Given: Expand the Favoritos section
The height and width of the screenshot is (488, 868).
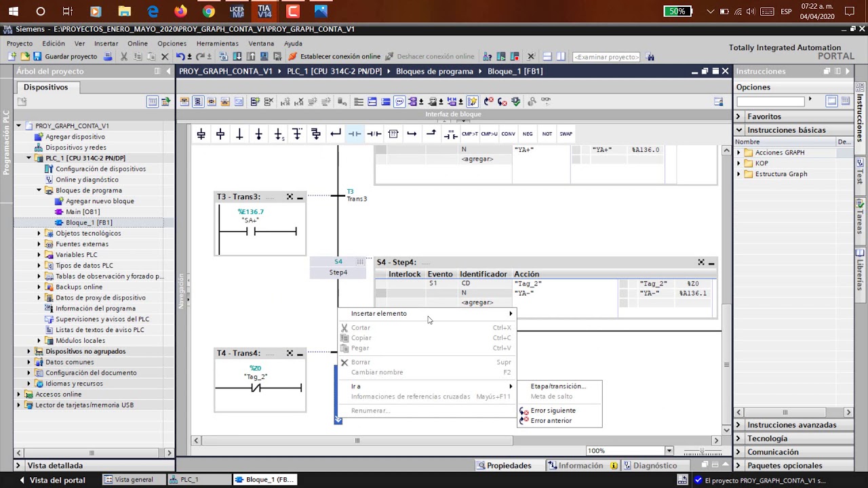Looking at the screenshot, I should point(738,117).
